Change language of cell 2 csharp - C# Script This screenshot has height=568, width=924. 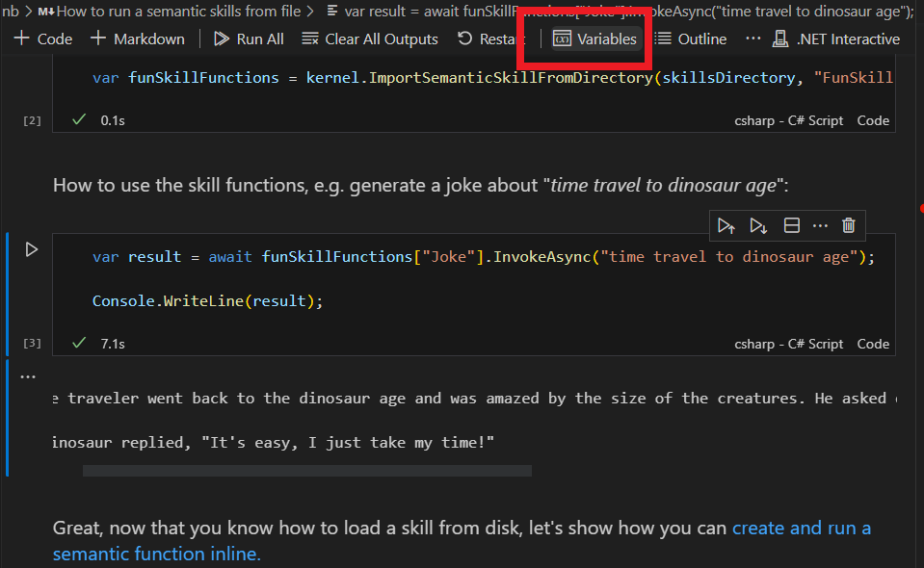[x=788, y=120]
